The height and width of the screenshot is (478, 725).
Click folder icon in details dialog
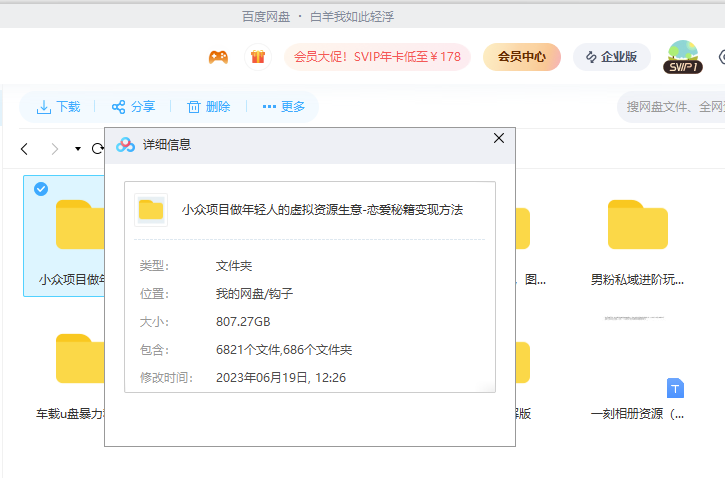click(x=151, y=210)
